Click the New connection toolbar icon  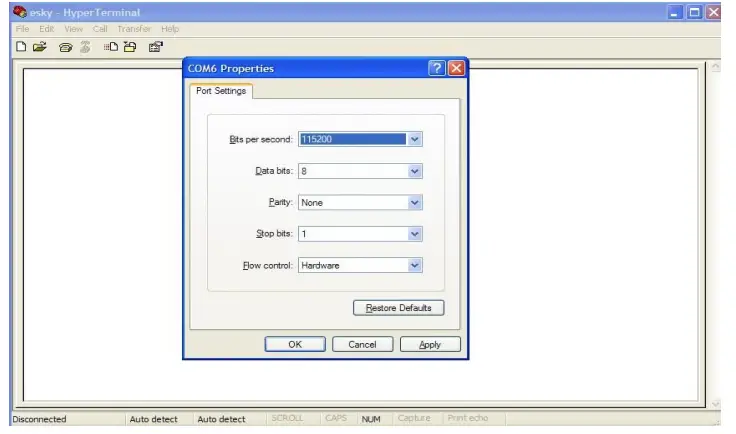pyautogui.click(x=21, y=46)
